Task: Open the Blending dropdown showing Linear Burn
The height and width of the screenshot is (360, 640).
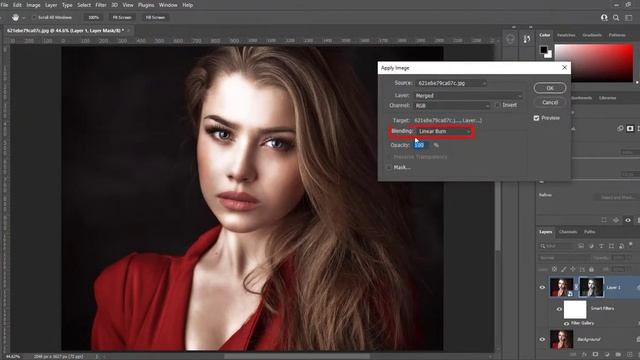Action: (x=445, y=131)
